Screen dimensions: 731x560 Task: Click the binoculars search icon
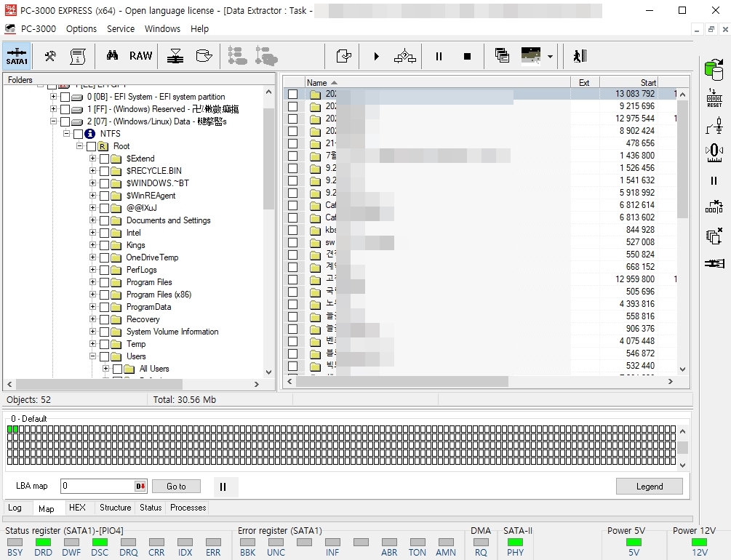pyautogui.click(x=112, y=56)
